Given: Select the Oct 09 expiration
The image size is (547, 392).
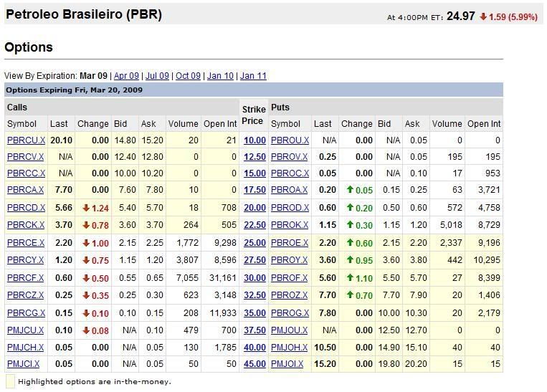Looking at the screenshot, I should (x=188, y=76).
